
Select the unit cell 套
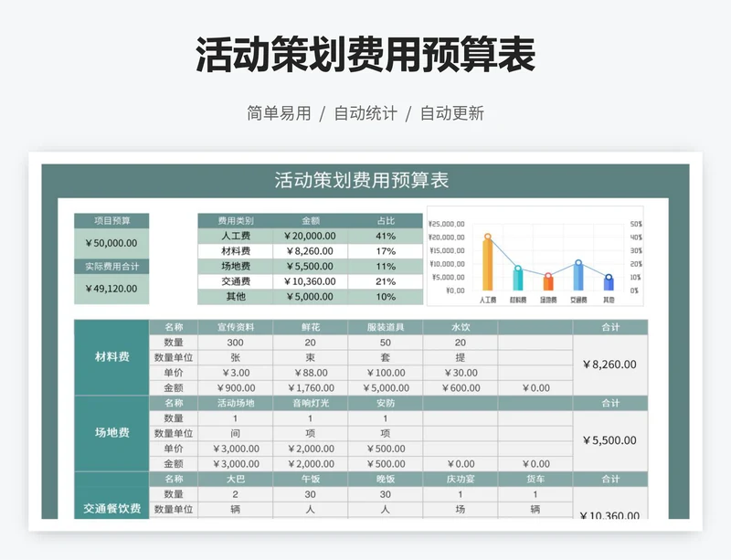pyautogui.click(x=386, y=357)
